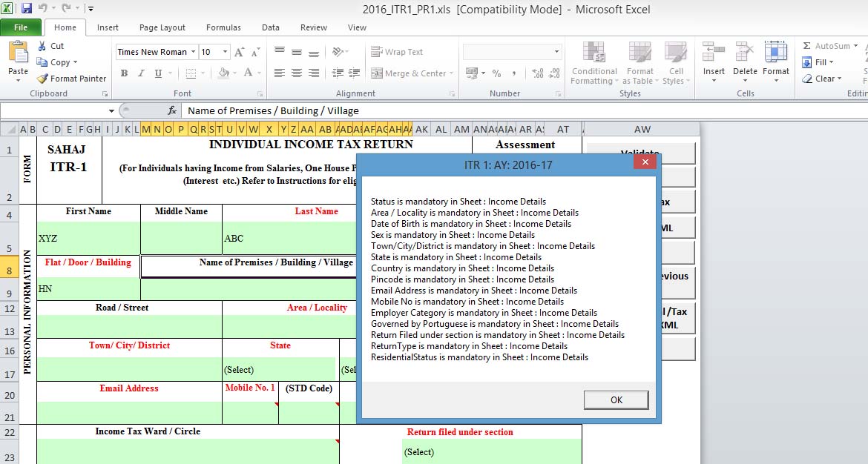This screenshot has height=464, width=868.
Task: Click the Orientation text angle icon
Action: [337, 52]
